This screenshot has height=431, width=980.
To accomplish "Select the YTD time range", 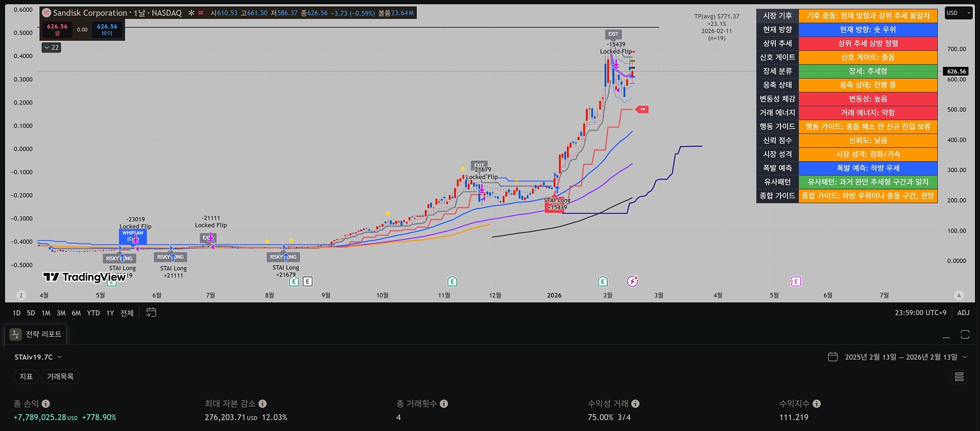I will (93, 313).
